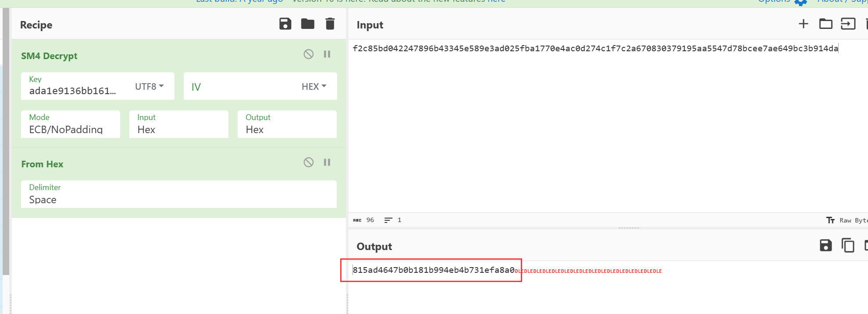Add a new input tab

coord(804,24)
